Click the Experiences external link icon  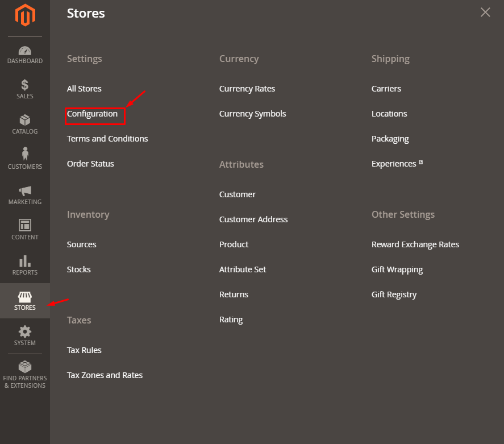[420, 163]
